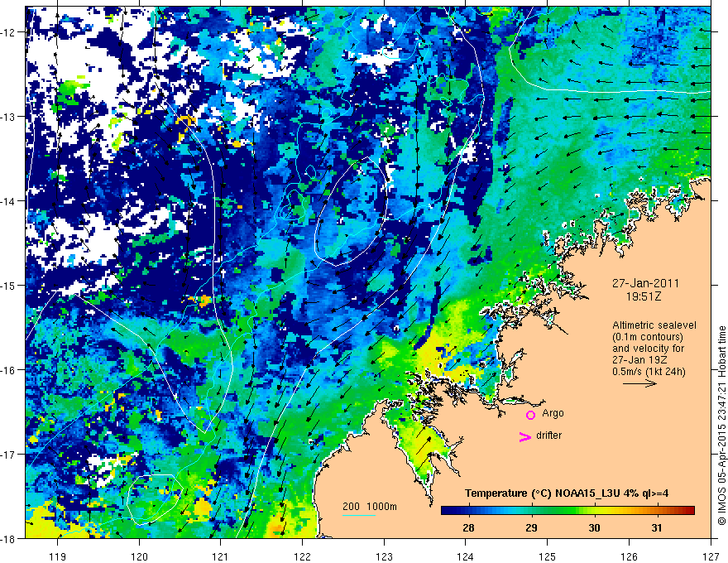The image size is (728, 563).
Task: Click the 'drifter' legend label
Action: pos(548,435)
